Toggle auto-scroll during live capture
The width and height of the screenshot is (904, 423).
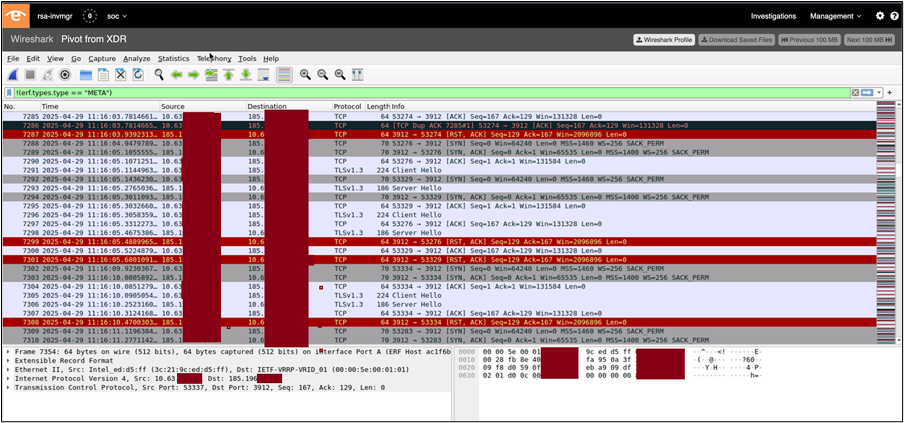263,74
